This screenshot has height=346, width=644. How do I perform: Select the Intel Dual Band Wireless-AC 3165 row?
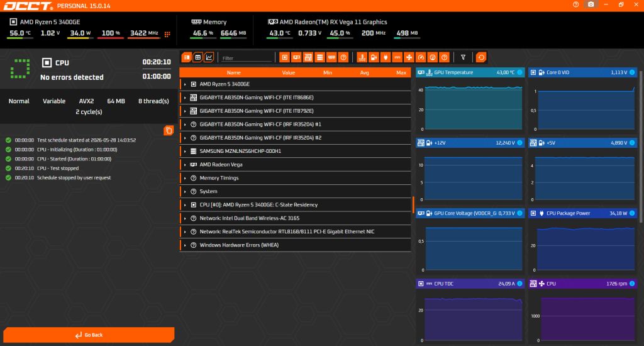(296, 218)
